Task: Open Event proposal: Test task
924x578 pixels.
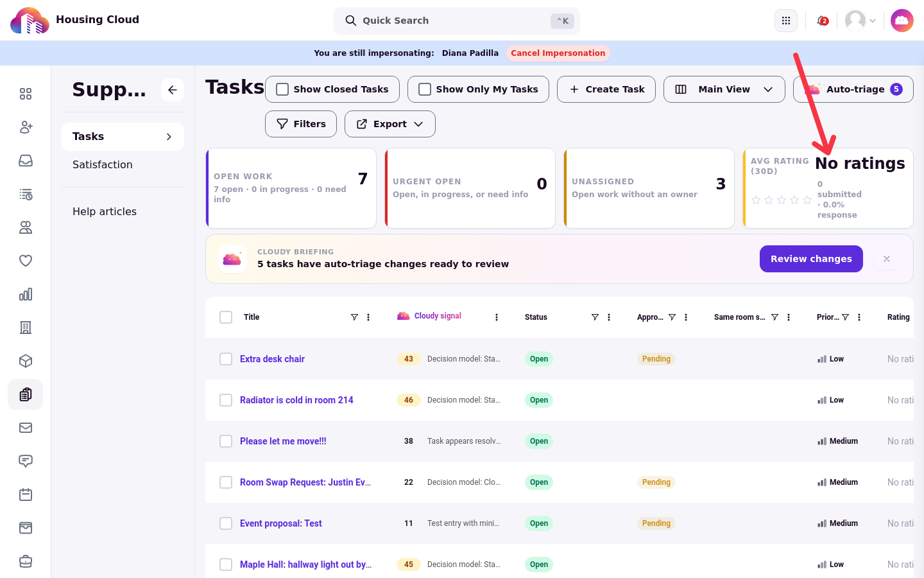Action: 281,523
